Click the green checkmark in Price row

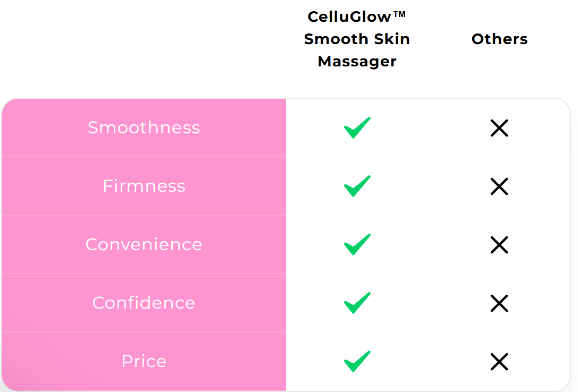point(357,361)
